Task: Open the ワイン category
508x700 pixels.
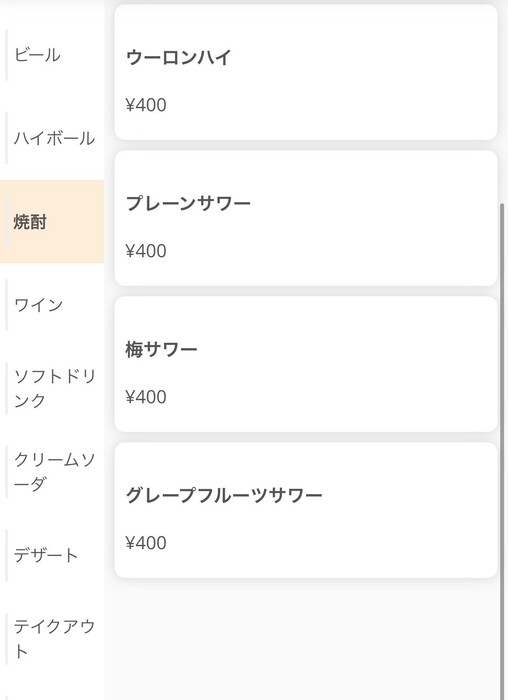Action: point(52,305)
